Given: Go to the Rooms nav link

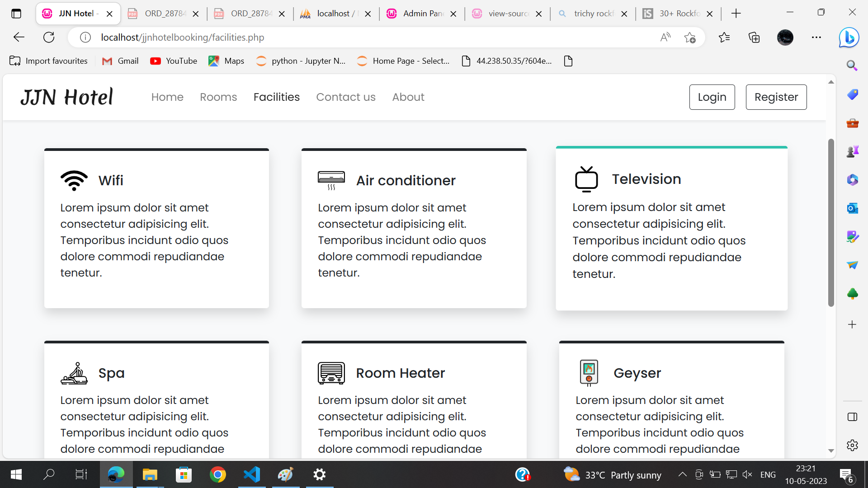Looking at the screenshot, I should point(218,97).
